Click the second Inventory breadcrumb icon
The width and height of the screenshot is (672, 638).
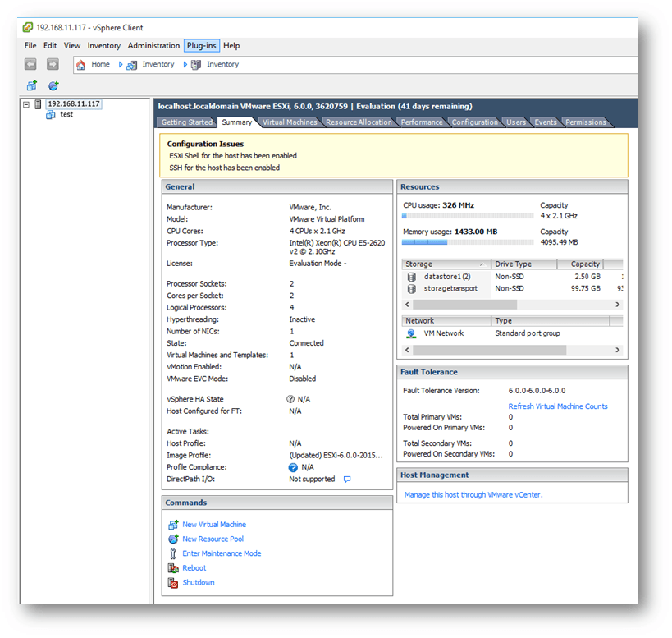point(196,65)
